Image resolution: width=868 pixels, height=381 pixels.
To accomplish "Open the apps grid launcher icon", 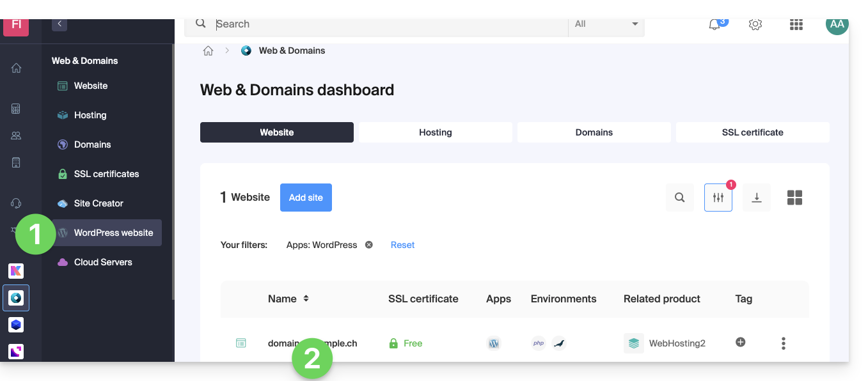I will (x=796, y=24).
